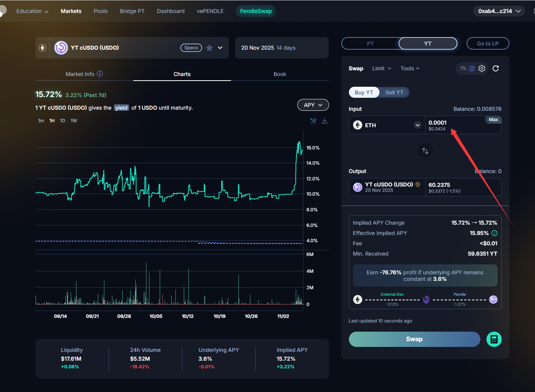The width and height of the screenshot is (535, 392).
Task: Click the favorite star icon
Action: [209, 48]
